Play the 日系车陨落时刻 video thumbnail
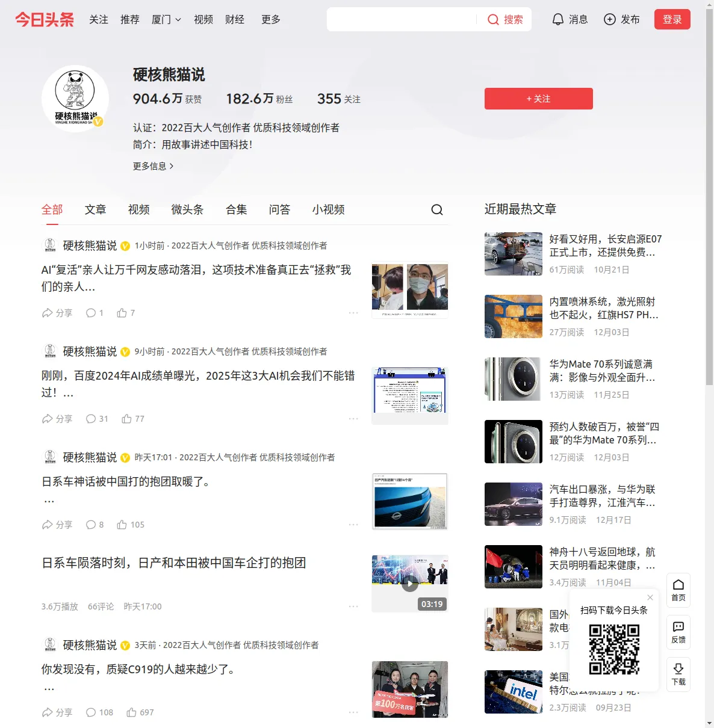 (x=410, y=584)
